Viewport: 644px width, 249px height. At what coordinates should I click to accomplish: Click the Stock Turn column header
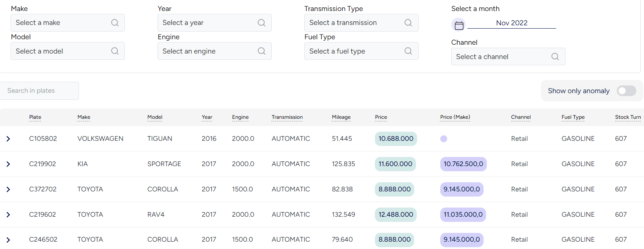click(628, 117)
